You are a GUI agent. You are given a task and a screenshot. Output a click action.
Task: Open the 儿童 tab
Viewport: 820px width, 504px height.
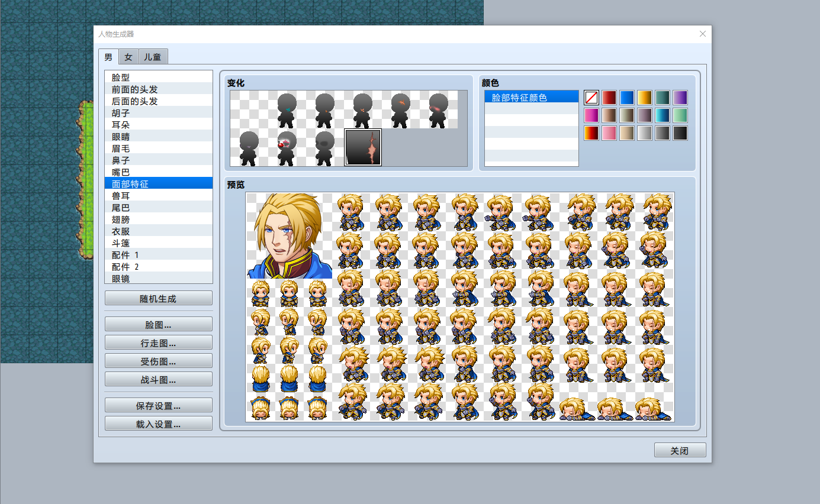click(x=153, y=57)
